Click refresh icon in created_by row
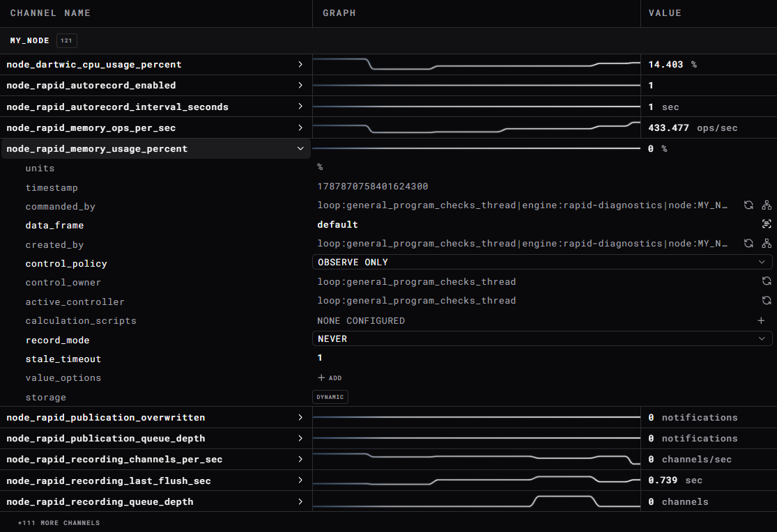The image size is (777, 532). click(x=748, y=243)
